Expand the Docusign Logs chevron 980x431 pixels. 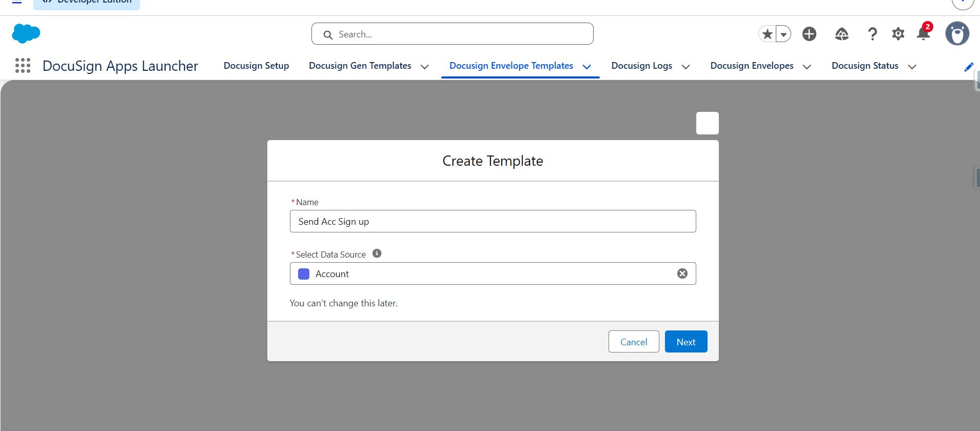(686, 67)
